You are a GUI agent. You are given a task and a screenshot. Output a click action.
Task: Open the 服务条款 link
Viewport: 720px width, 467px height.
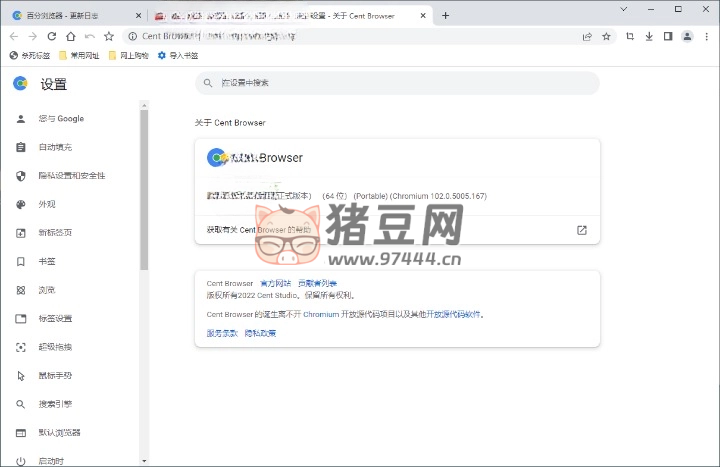point(222,333)
